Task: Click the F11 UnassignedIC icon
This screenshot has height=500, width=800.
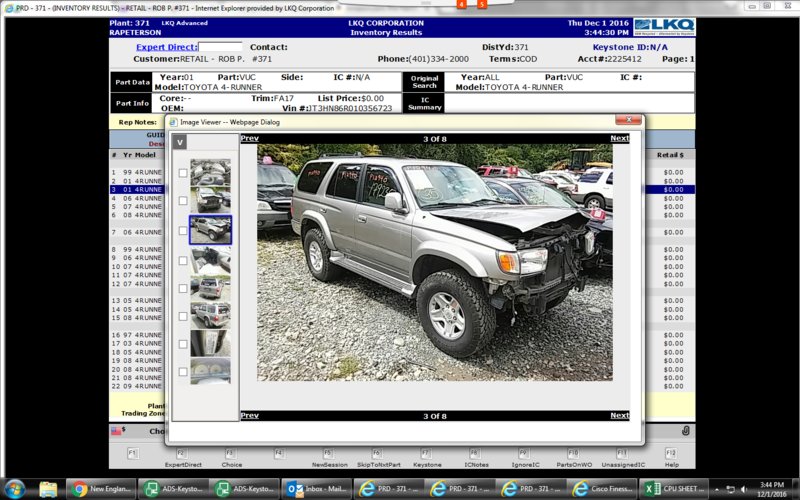Action: click(x=622, y=453)
